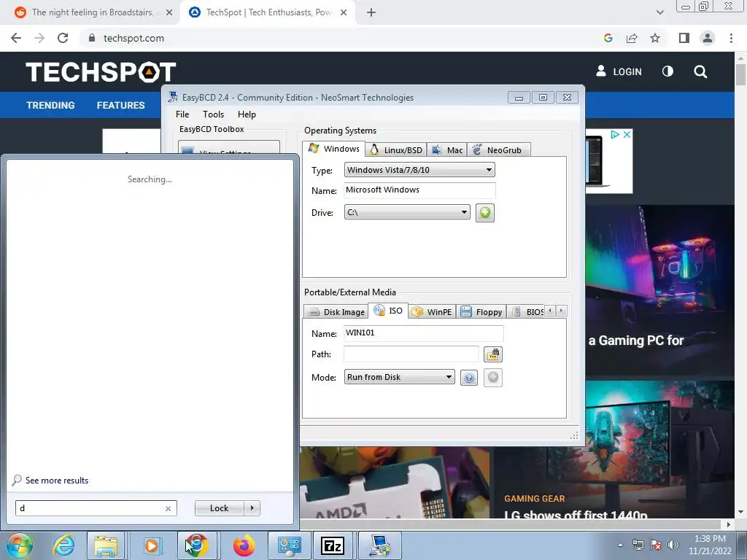
Task: Open TechSpot LOGIN link
Action: (x=619, y=71)
